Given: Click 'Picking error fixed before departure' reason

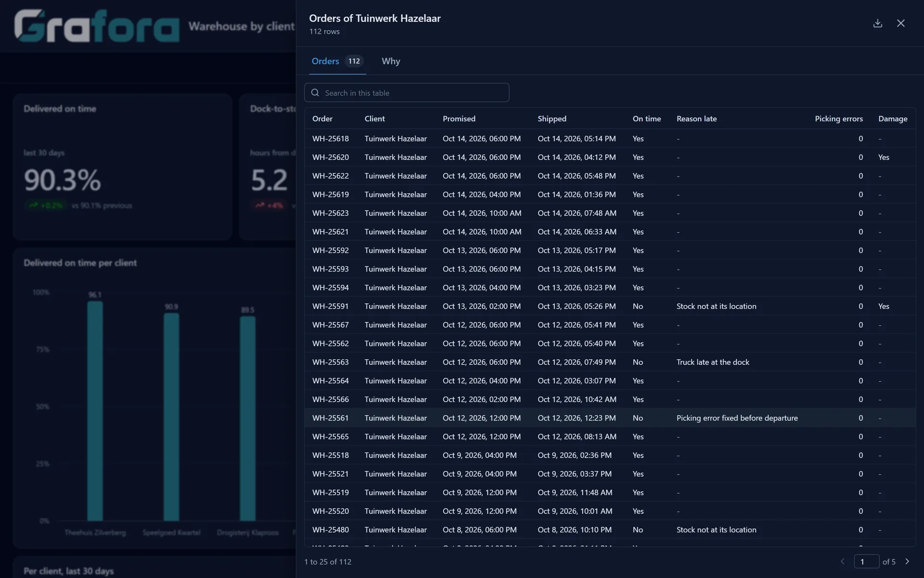Looking at the screenshot, I should click(x=737, y=418).
